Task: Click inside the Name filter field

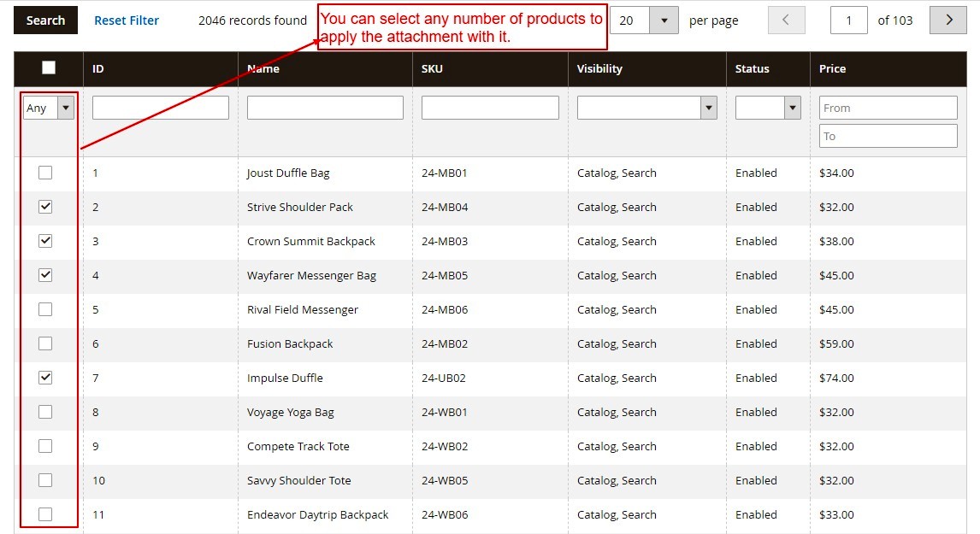Action: click(x=326, y=107)
